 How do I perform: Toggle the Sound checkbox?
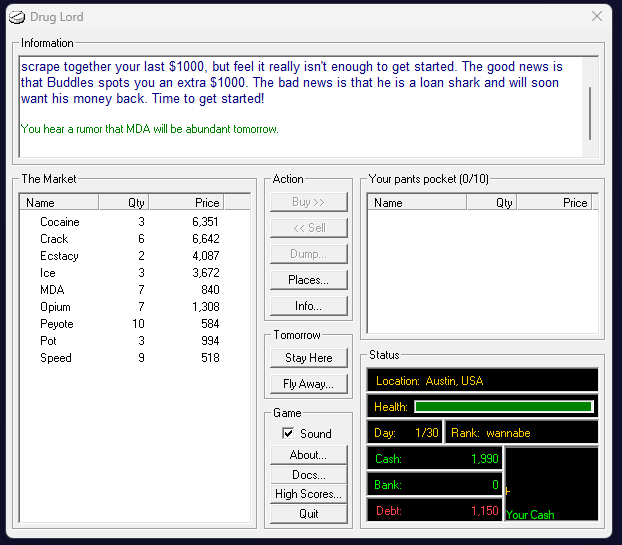288,433
